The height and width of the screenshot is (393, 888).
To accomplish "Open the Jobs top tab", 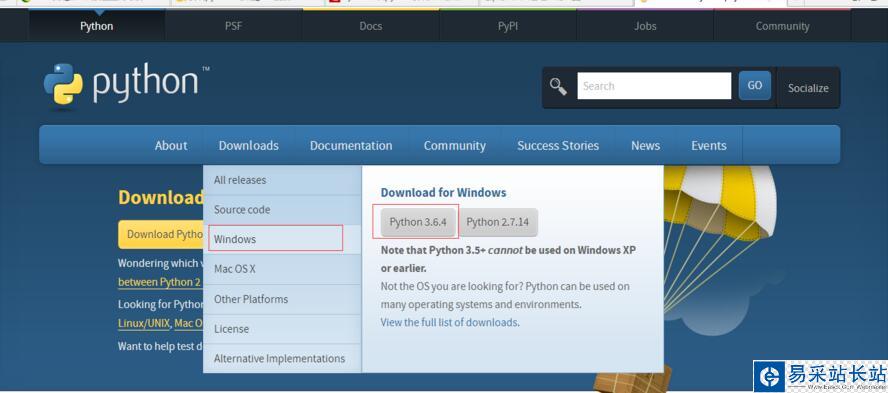I will (x=645, y=26).
